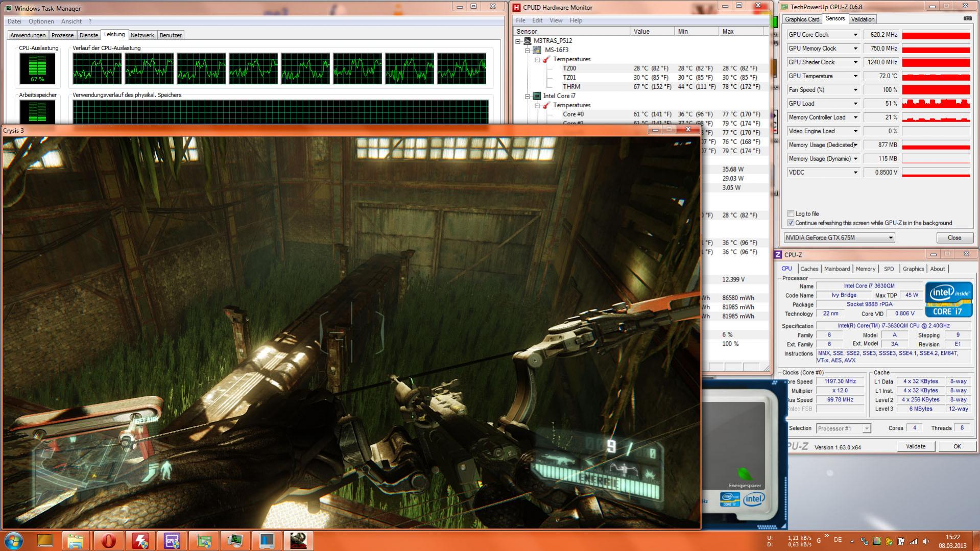Open the Windows Start menu orb
This screenshot has height=551, width=980.
point(14,540)
